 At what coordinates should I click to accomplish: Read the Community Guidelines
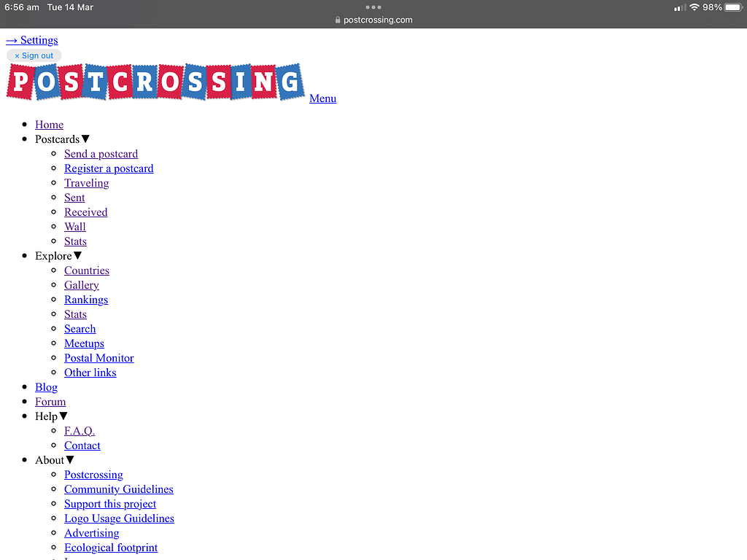pos(118,489)
